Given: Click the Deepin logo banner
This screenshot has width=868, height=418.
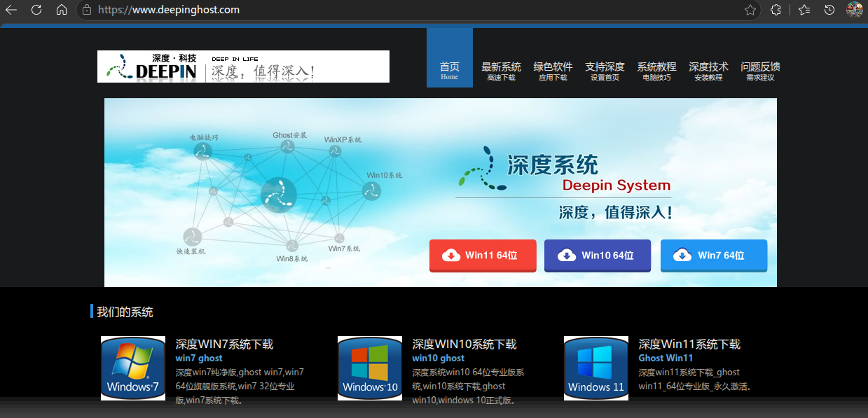Looking at the screenshot, I should click(x=243, y=67).
